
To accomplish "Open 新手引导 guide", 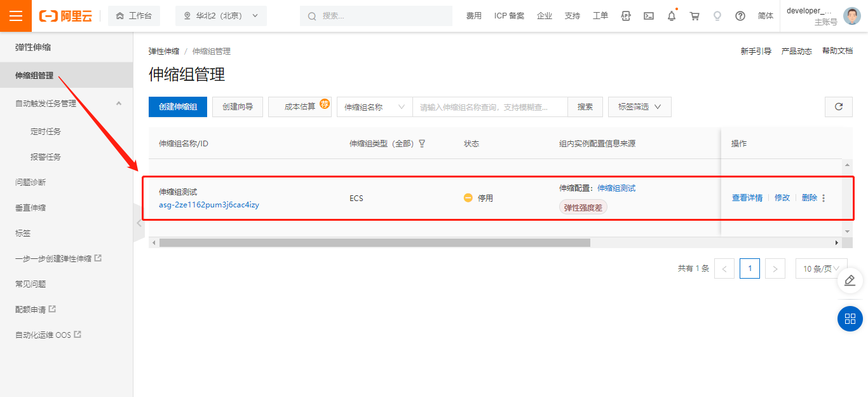I will tap(756, 52).
